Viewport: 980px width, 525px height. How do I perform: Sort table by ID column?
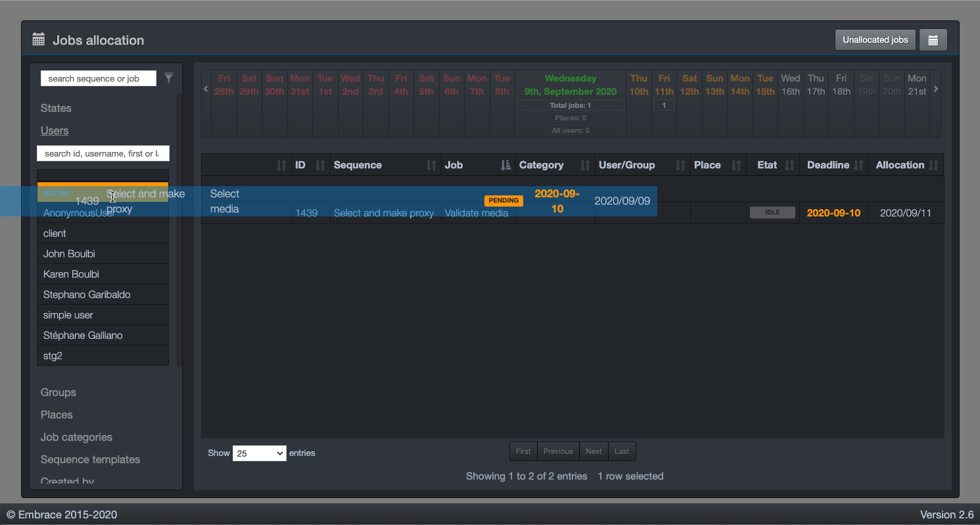click(x=311, y=165)
